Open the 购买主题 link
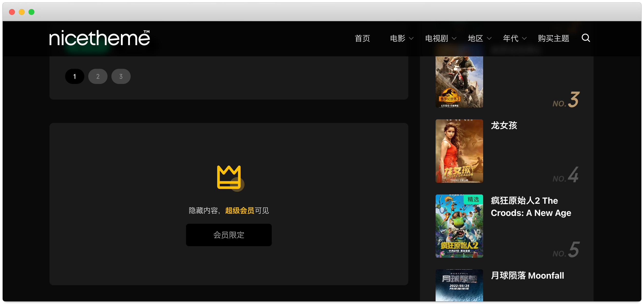This screenshot has width=644, height=304. [x=554, y=38]
